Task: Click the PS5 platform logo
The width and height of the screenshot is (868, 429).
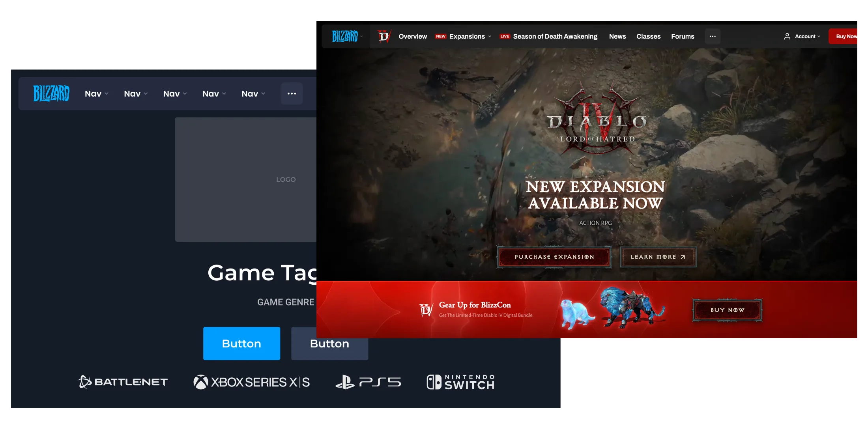Action: (x=368, y=382)
